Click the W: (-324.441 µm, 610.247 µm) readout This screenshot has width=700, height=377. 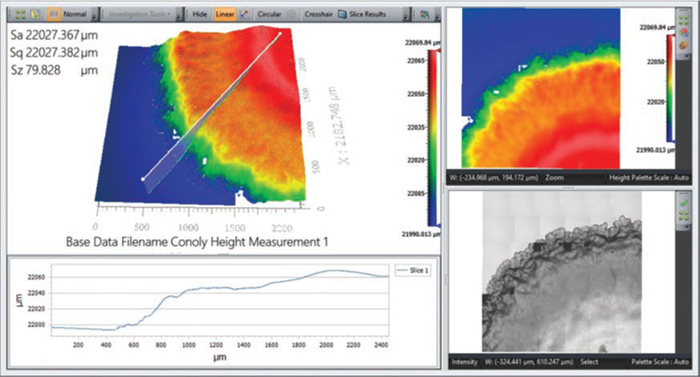(x=529, y=362)
